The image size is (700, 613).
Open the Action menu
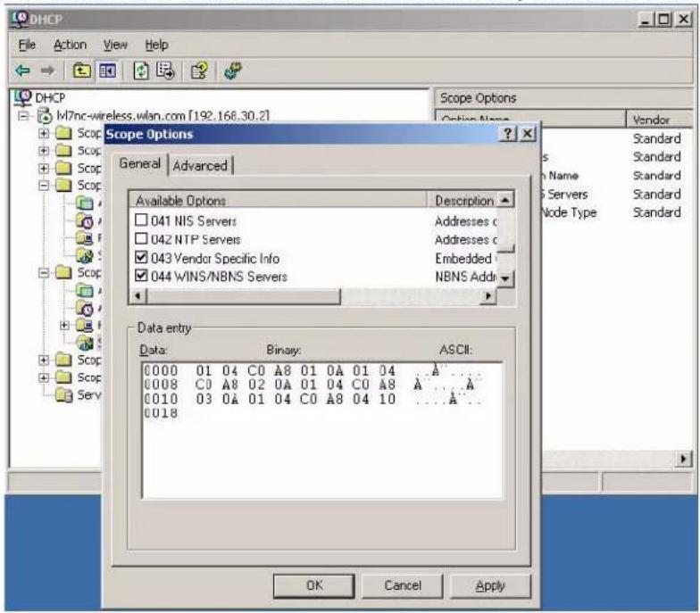[x=70, y=45]
